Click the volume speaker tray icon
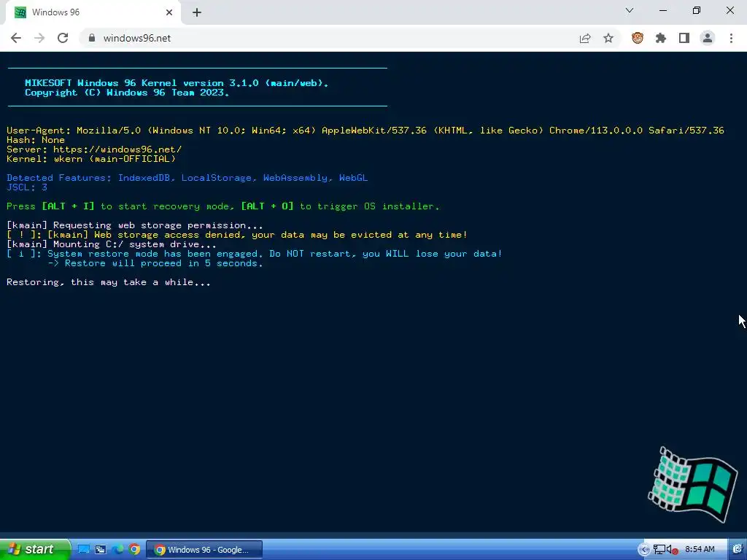747x560 pixels. click(x=672, y=550)
